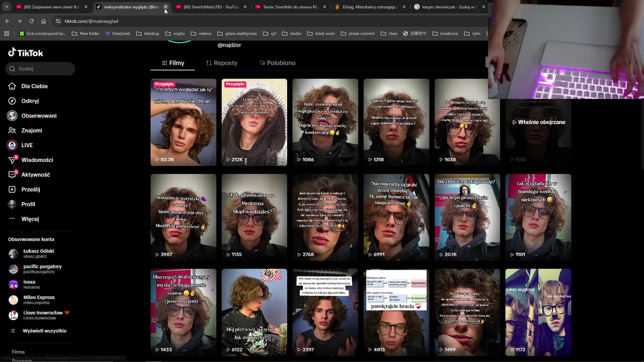Open the crypto bookmark folder
This screenshot has height=362, width=644.
[x=175, y=34]
